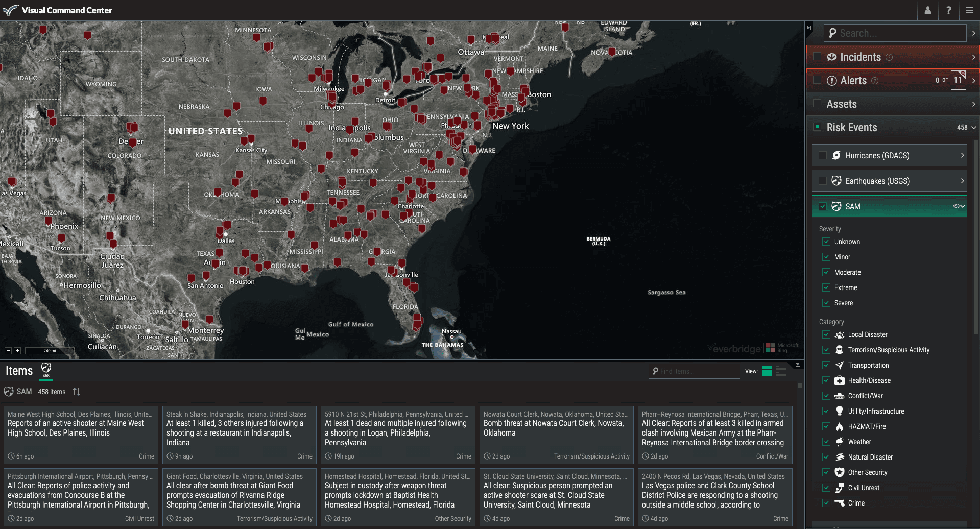
Task: Click the arrow next to the Search box
Action: 973,33
